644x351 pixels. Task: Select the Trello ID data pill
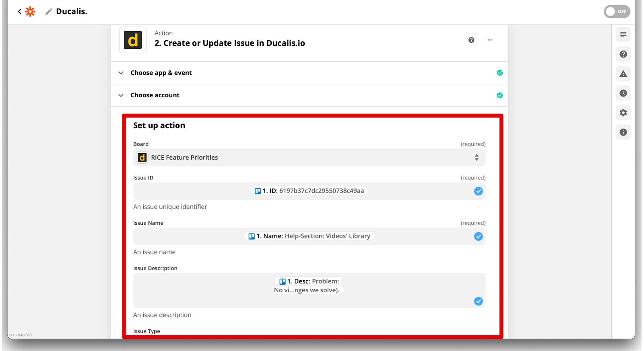pyautogui.click(x=309, y=191)
